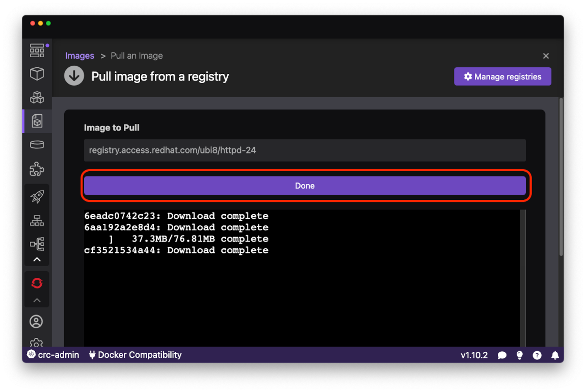Click the line "6eadc0742c23: Download complete"
This screenshot has height=392, width=586.
[176, 216]
